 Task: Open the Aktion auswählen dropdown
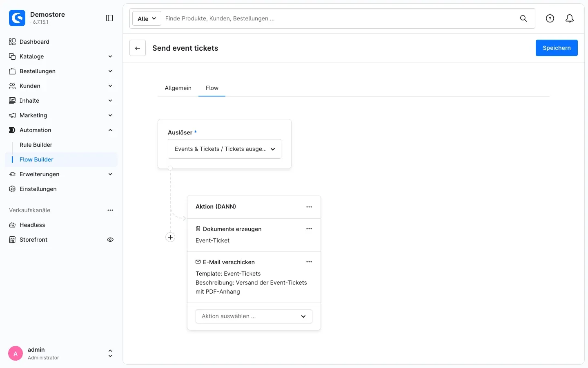tap(254, 316)
